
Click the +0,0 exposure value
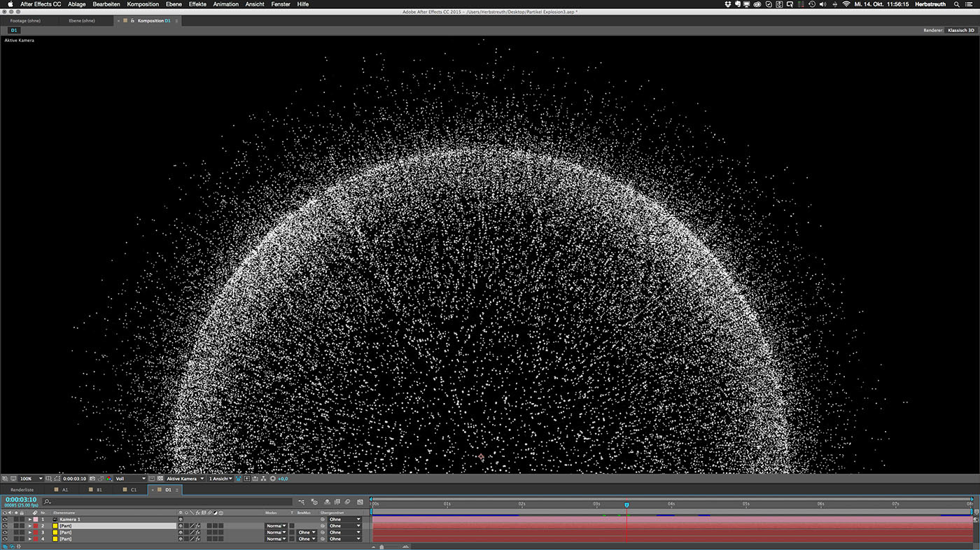click(x=283, y=479)
